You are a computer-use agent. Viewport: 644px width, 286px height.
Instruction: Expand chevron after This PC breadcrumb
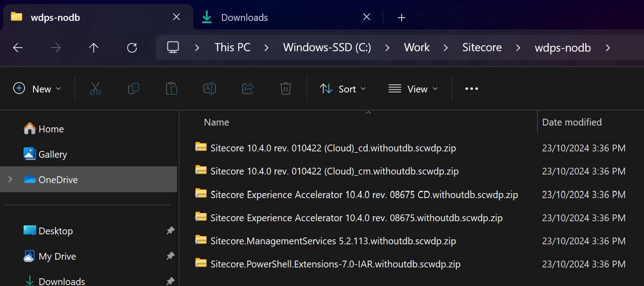pyautogui.click(x=266, y=48)
